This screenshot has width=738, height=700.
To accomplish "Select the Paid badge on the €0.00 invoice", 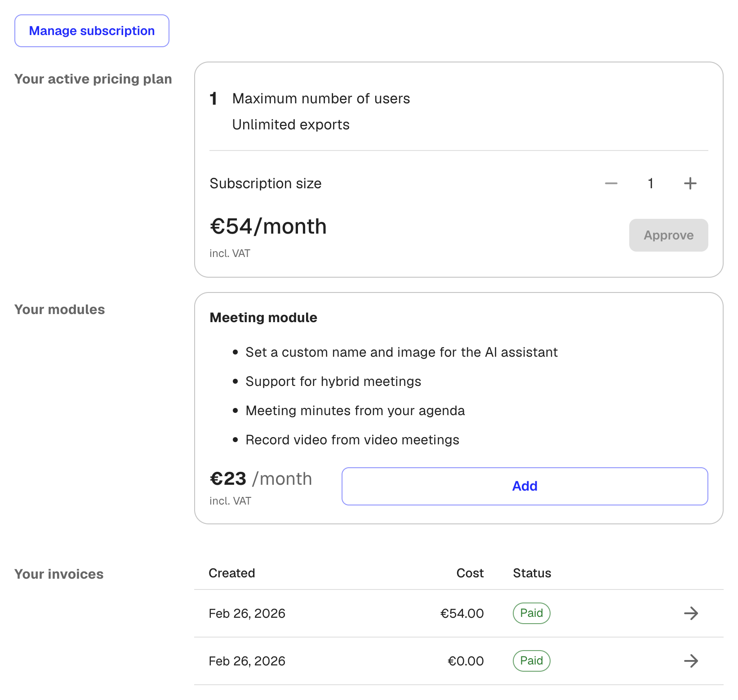I will [531, 661].
